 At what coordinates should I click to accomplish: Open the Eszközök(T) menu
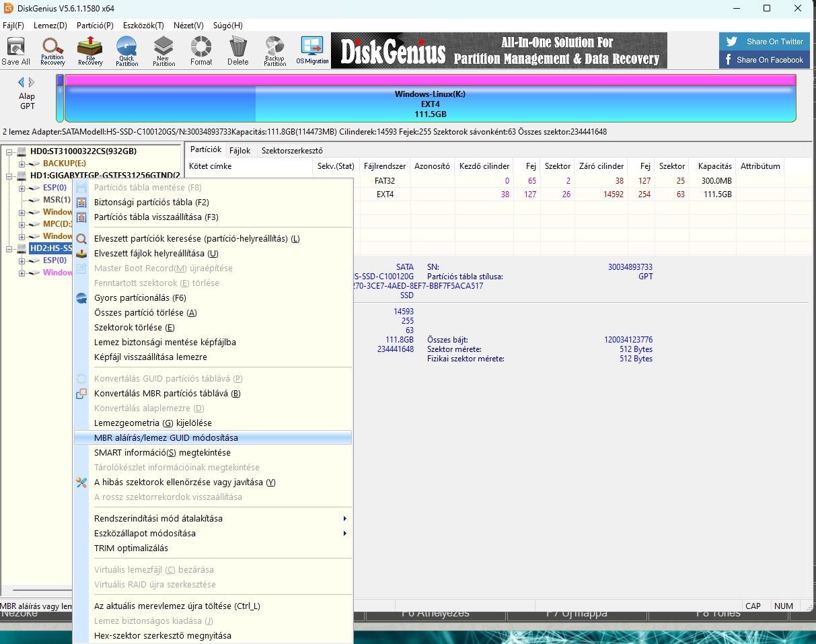pos(143,26)
